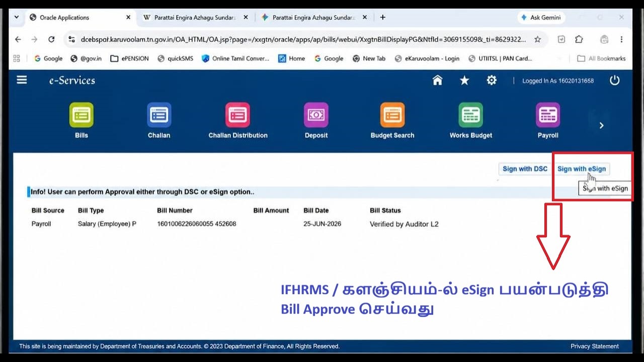Click the Bill Number column header
Image resolution: width=644 pixels, height=362 pixels.
tap(175, 210)
